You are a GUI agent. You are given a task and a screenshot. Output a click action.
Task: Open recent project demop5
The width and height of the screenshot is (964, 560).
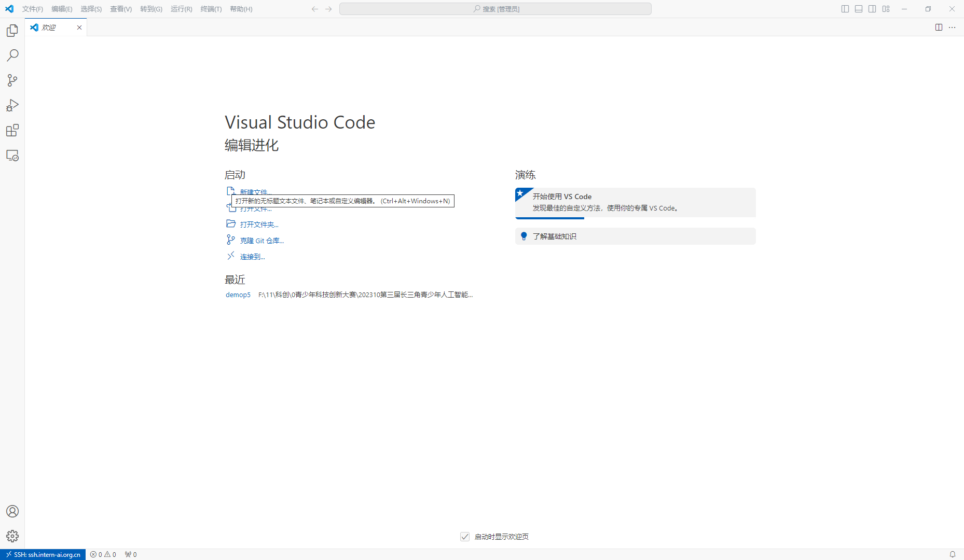coord(238,295)
